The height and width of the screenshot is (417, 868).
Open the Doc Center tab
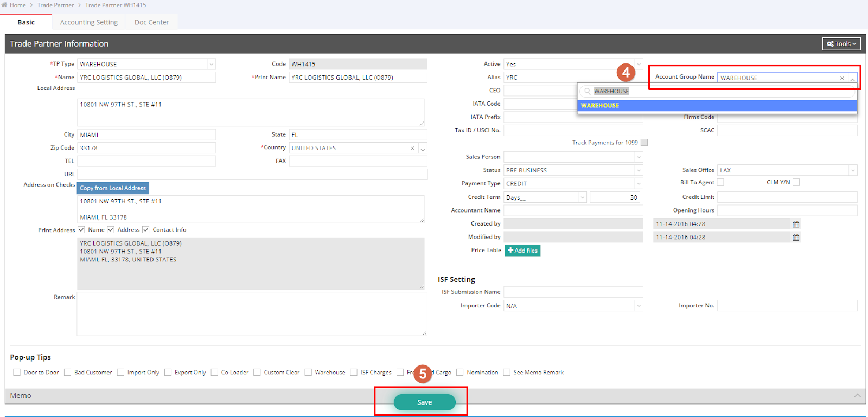coord(151,22)
